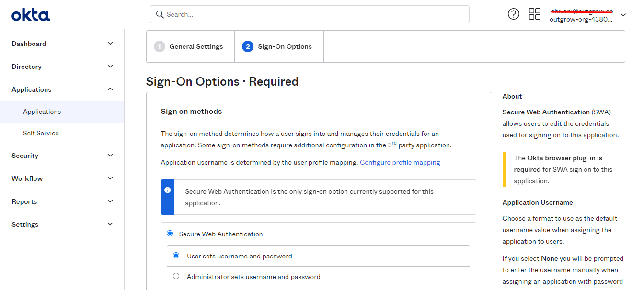Open Reports in sidebar
This screenshot has height=290, width=644.
pyautogui.click(x=24, y=201)
